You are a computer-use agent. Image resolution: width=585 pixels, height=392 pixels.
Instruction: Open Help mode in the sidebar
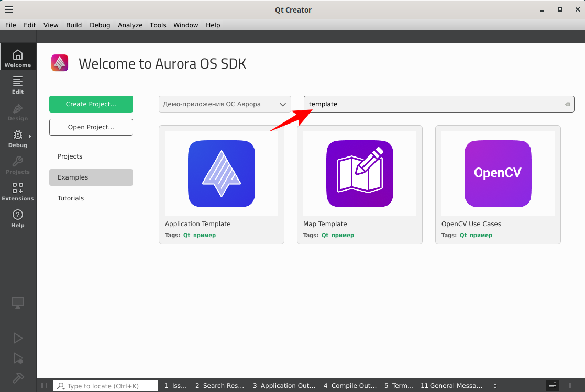point(17,219)
